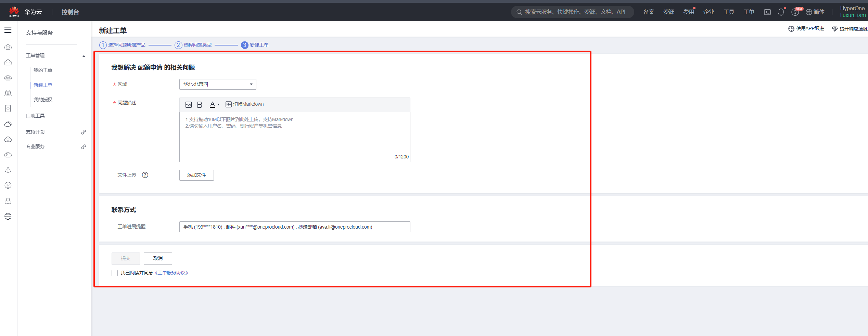Open 支持计划 in the sidebar
This screenshot has height=336, width=868.
tap(35, 132)
